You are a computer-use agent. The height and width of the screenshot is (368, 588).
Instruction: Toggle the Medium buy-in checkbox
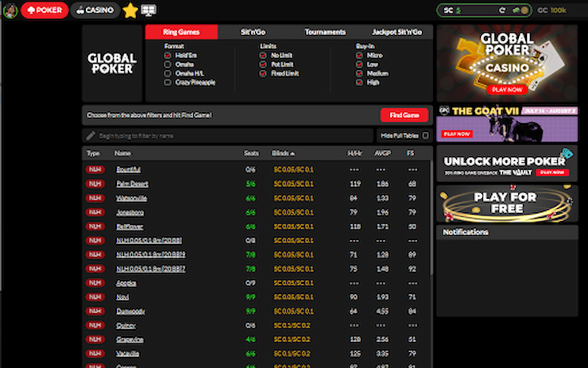pos(359,74)
